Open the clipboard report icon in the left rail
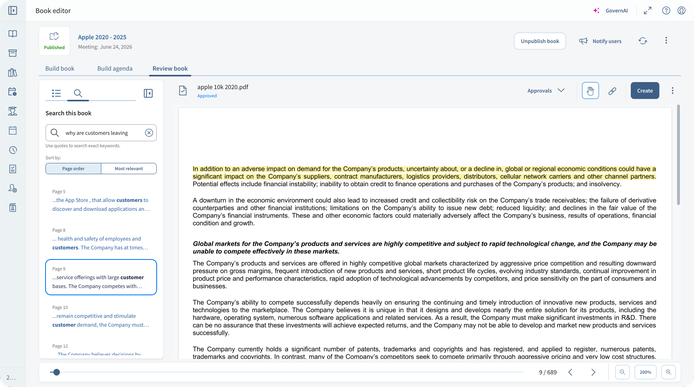 click(13, 208)
